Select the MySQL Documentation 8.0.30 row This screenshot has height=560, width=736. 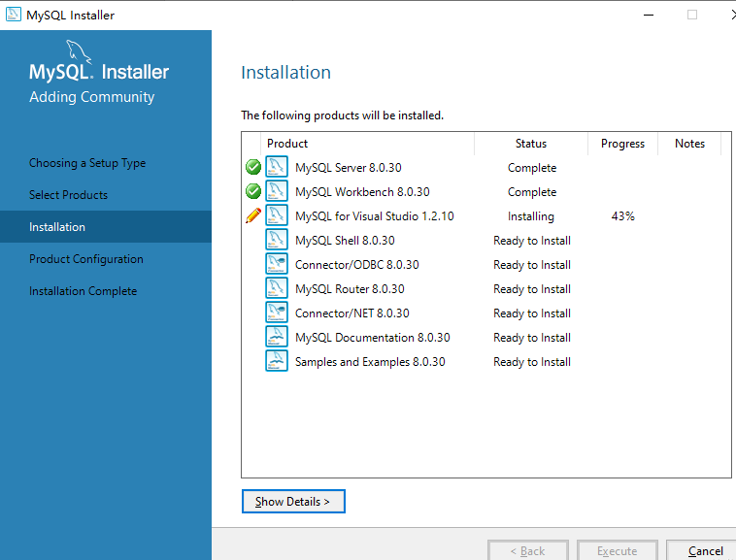(x=372, y=338)
